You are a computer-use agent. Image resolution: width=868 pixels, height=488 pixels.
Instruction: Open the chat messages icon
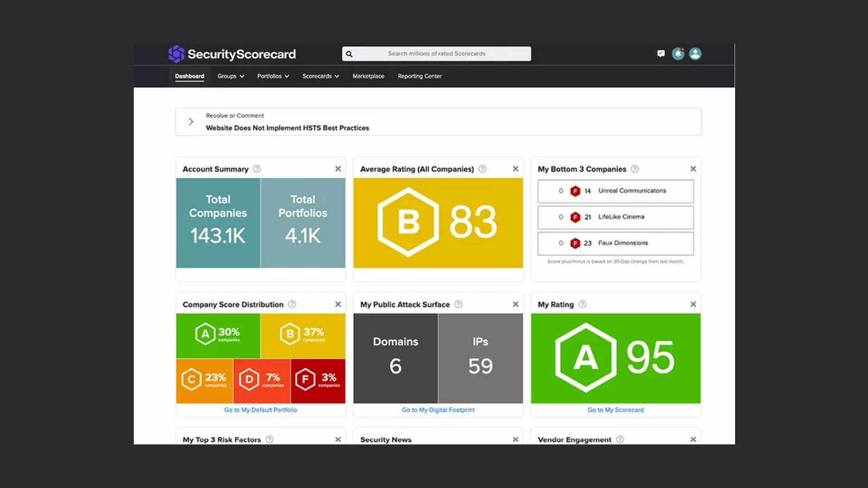point(661,54)
